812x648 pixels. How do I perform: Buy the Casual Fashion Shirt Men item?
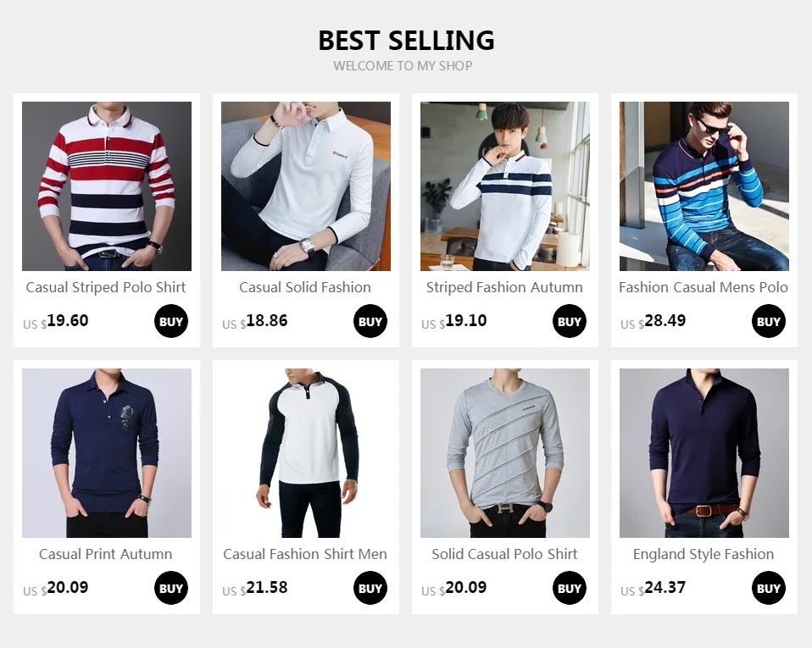(370, 588)
